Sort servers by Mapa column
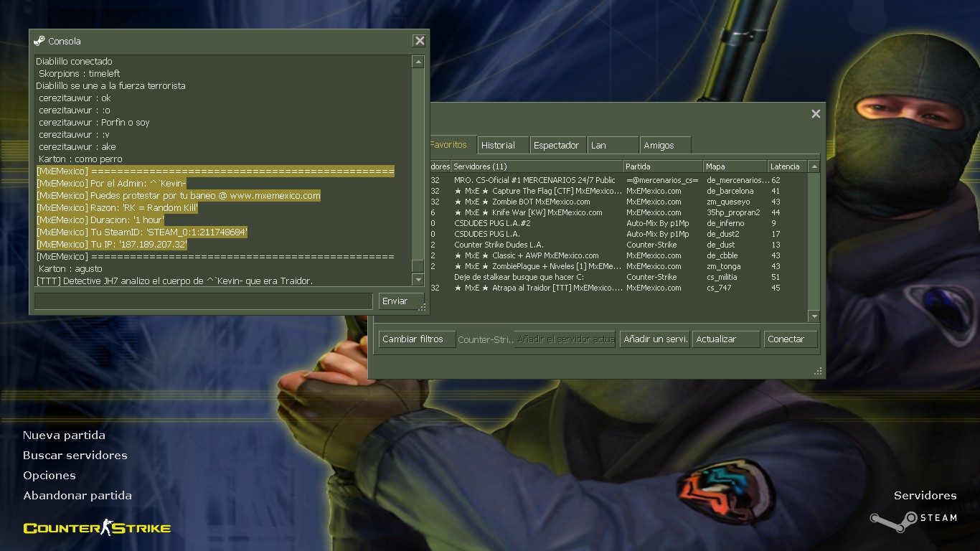The image size is (980, 551). click(x=735, y=166)
